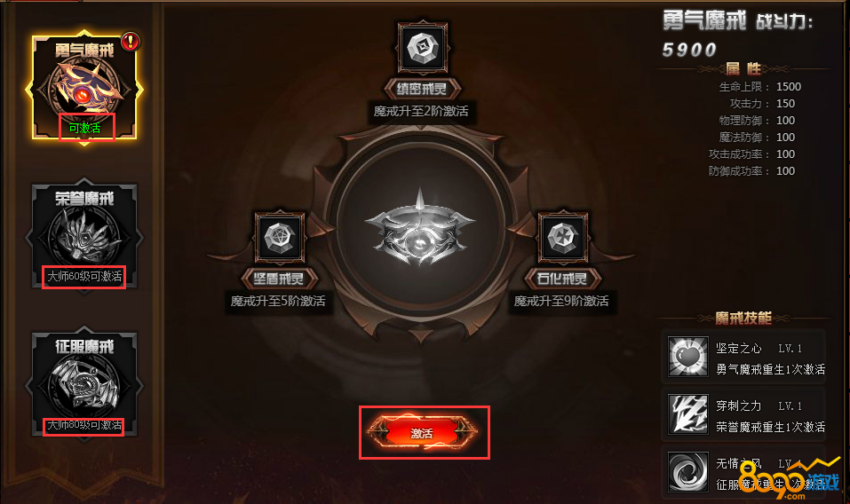850x504 pixels.
Task: Click the red exclamation alert badge
Action: click(130, 41)
